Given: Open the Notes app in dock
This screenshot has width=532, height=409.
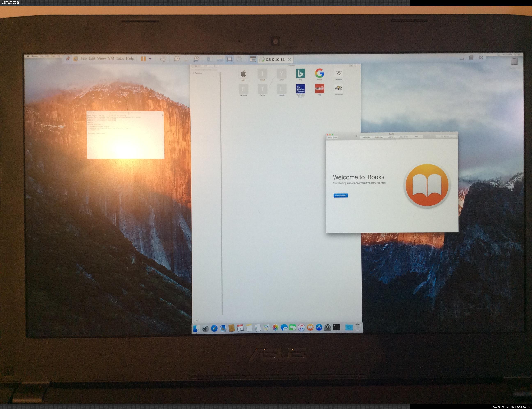Looking at the screenshot, I should click(x=249, y=328).
